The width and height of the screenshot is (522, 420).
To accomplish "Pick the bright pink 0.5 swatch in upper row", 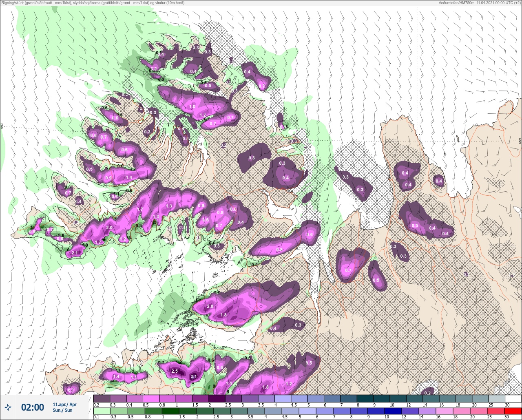I will [151, 398].
